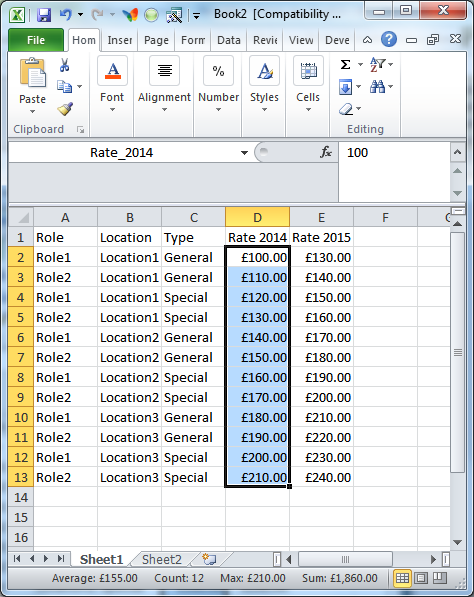Select the Type header cell
This screenshot has height=597, width=474.
[193, 237]
